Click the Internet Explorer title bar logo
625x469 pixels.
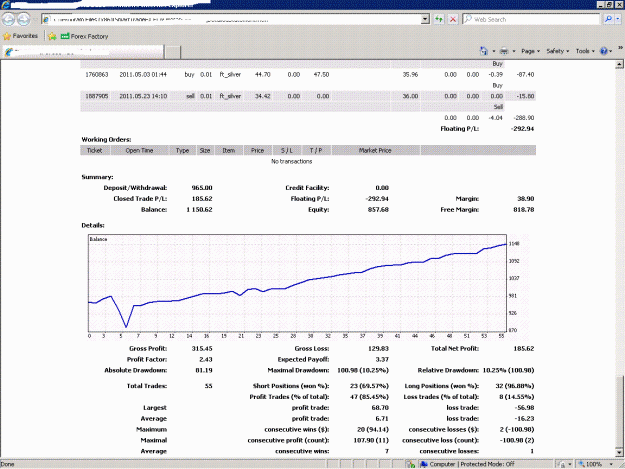click(6, 5)
